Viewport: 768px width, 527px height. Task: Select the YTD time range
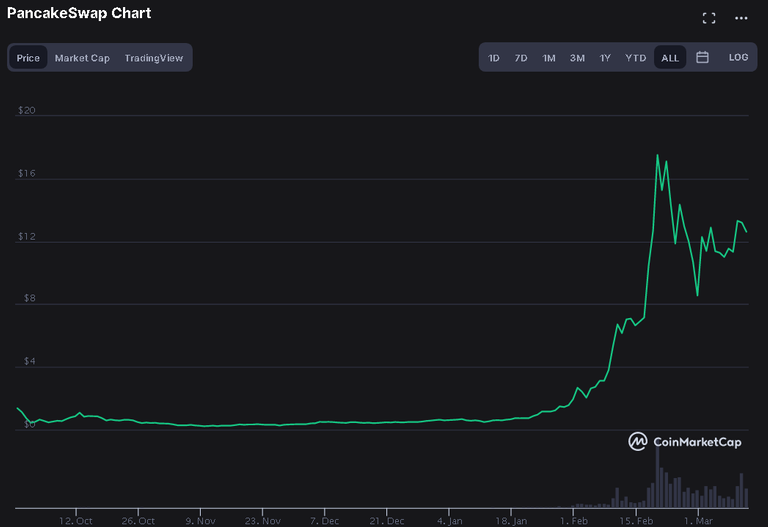636,58
